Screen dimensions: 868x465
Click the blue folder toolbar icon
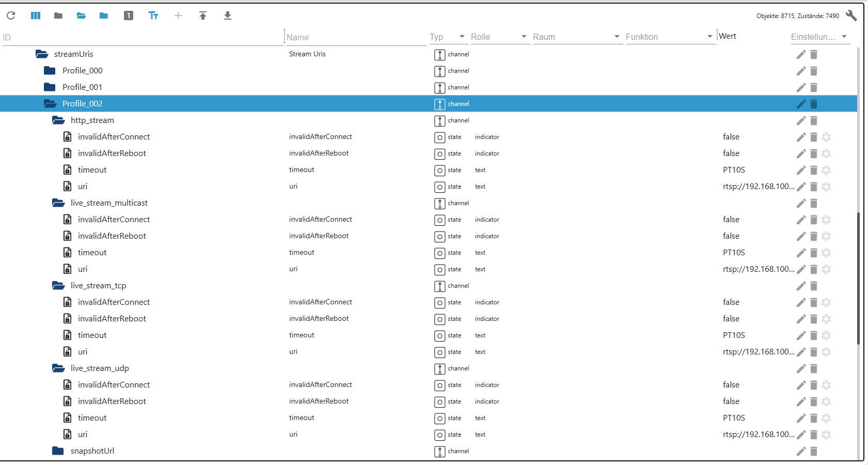pyautogui.click(x=104, y=16)
